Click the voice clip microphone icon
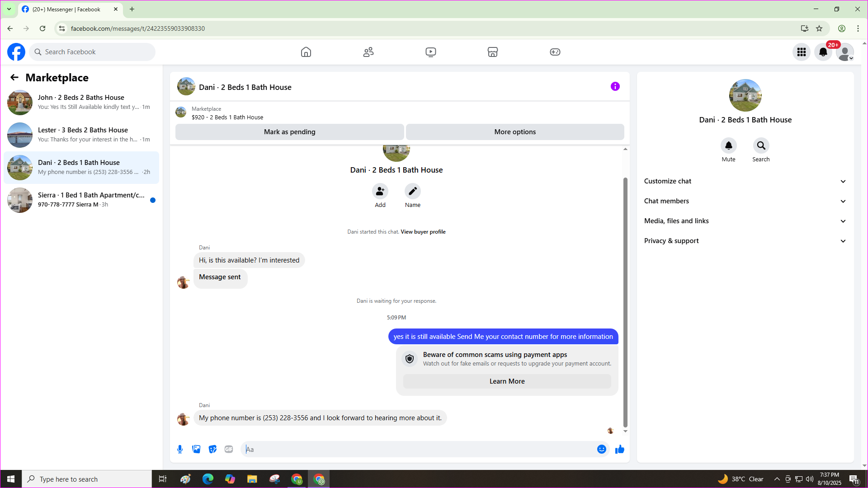Screen dimensions: 868x488 (x=180, y=449)
